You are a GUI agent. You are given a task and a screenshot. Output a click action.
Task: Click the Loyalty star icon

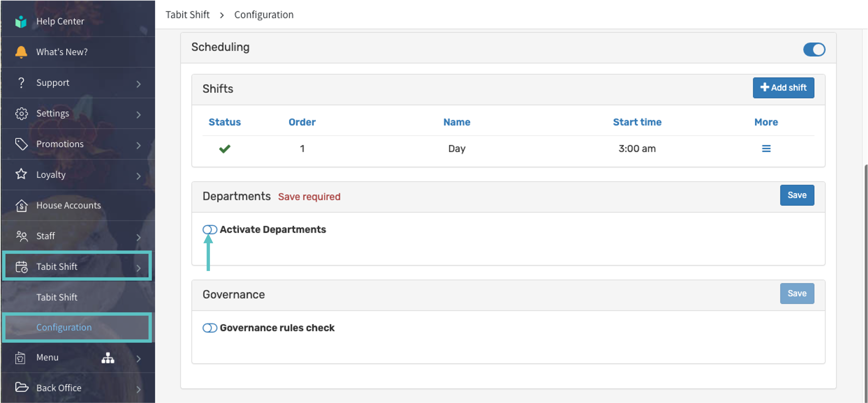point(21,174)
